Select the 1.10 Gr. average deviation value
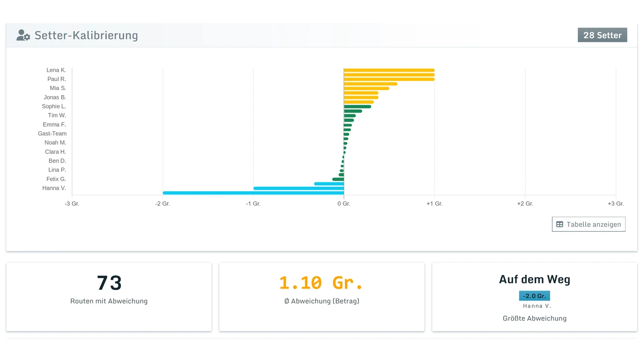Screen dimensions: 644x362 321,283
